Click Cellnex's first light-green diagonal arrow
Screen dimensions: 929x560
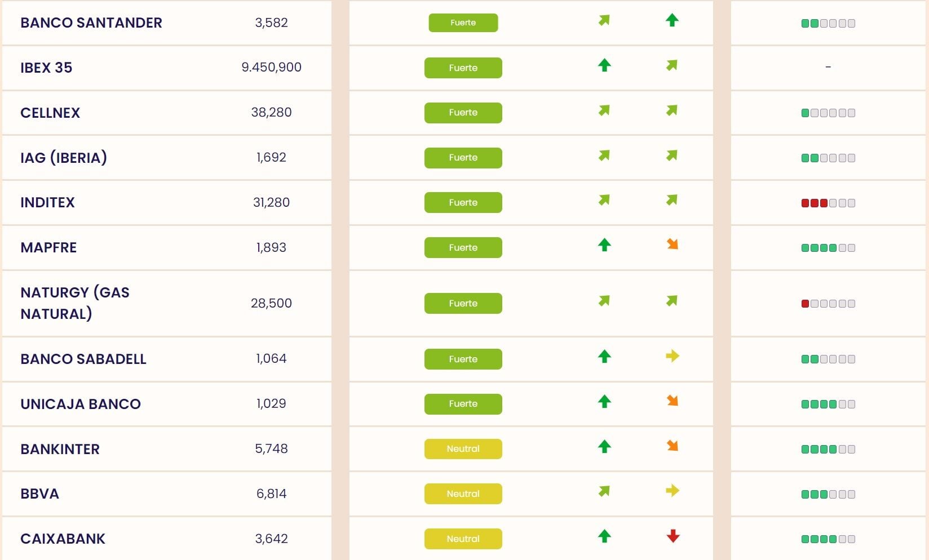pos(604,110)
